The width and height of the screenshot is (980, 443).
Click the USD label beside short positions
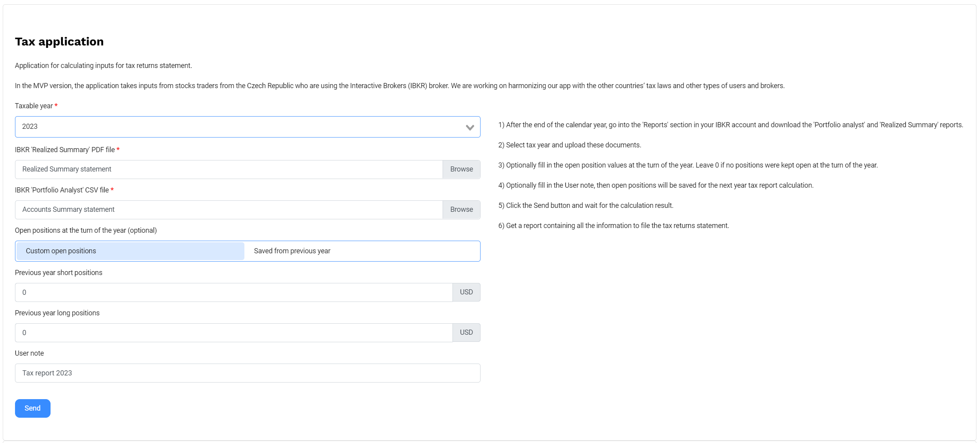click(x=466, y=292)
